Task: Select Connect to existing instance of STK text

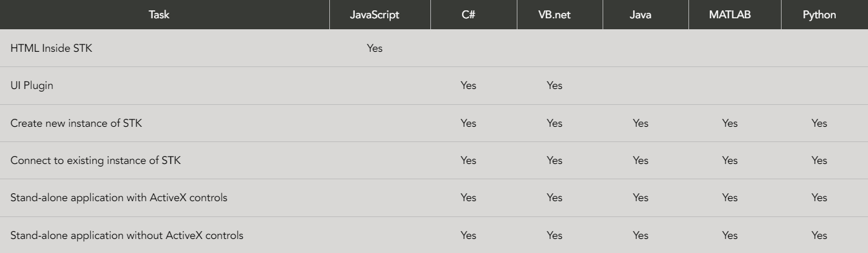Action: [96, 160]
